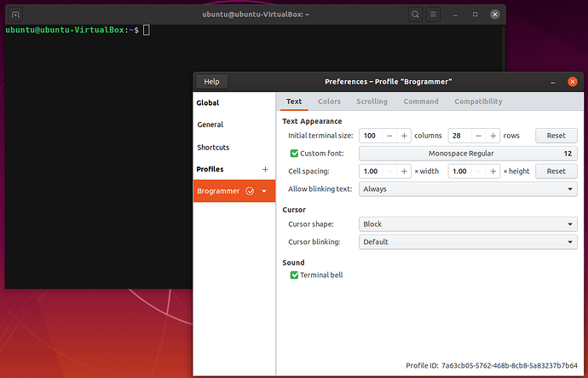Open the Allow blinking text dropdown
This screenshot has width=588, height=378.
tap(468, 189)
